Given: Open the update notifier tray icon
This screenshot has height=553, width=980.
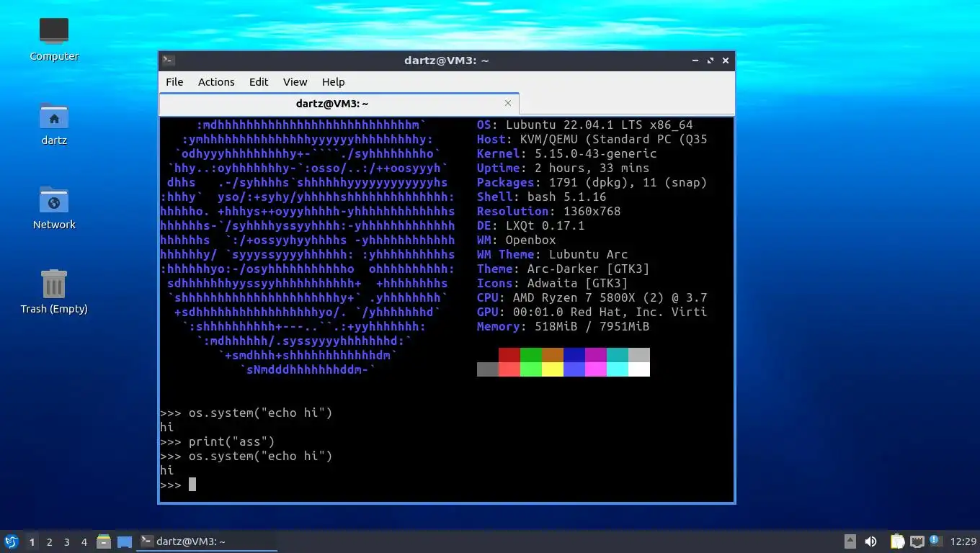Looking at the screenshot, I should tap(936, 541).
